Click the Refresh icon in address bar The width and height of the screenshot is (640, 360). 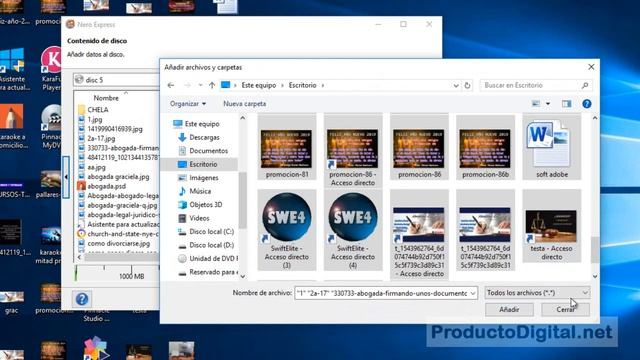(x=467, y=85)
